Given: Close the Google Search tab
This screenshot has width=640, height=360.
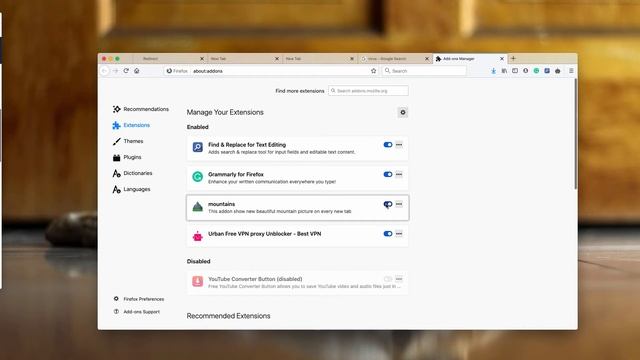Looking at the screenshot, I should pos(427,59).
